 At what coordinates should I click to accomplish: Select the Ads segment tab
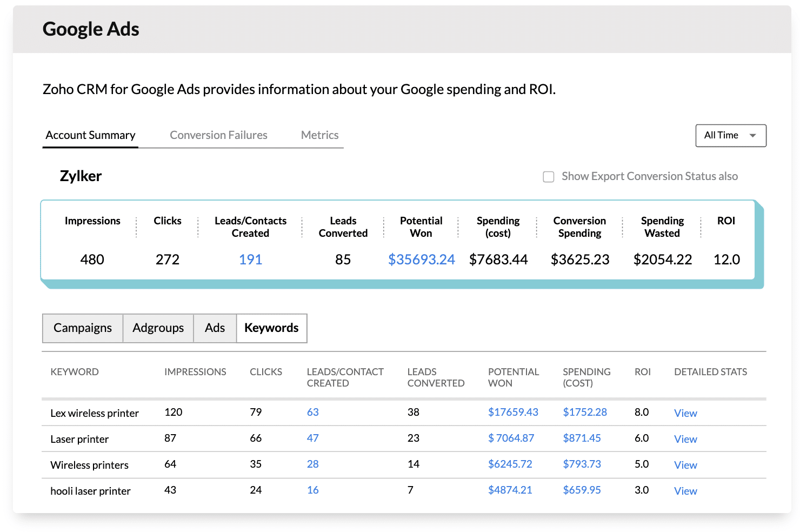click(215, 328)
